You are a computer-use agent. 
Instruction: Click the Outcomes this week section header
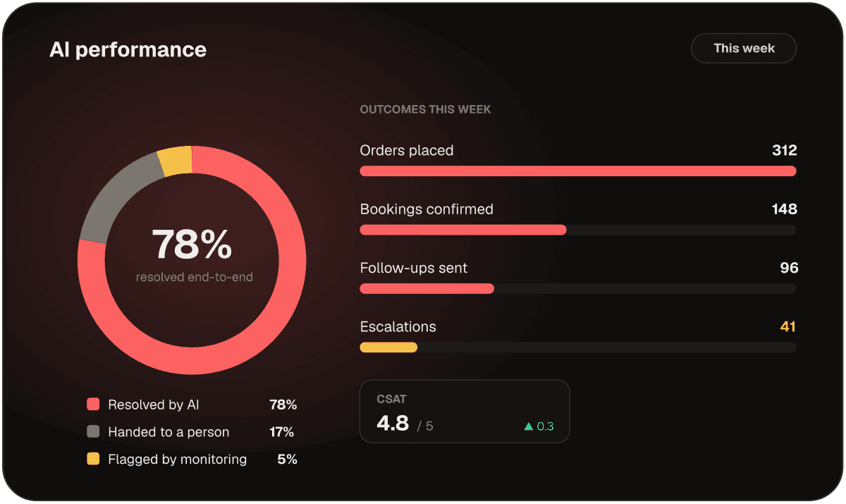pyautogui.click(x=425, y=110)
